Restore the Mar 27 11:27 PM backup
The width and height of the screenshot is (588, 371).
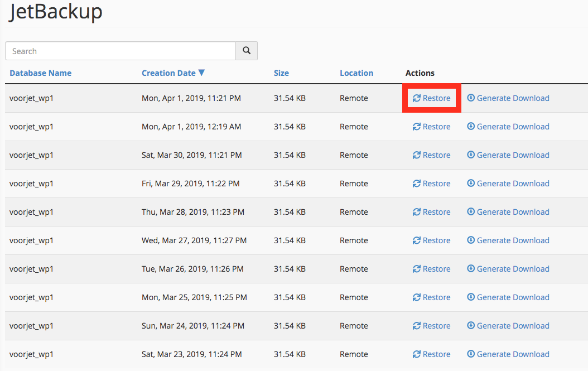[432, 240]
